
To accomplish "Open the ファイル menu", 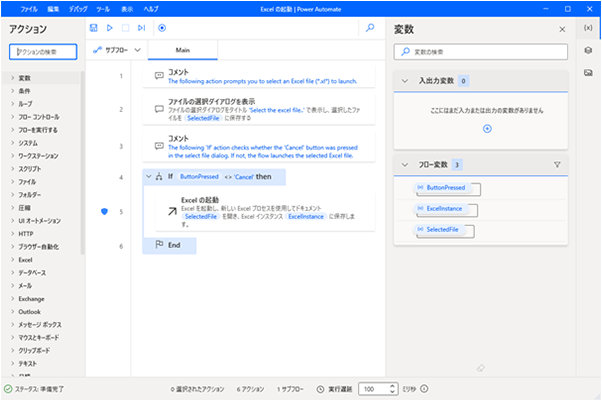I will click(29, 9).
